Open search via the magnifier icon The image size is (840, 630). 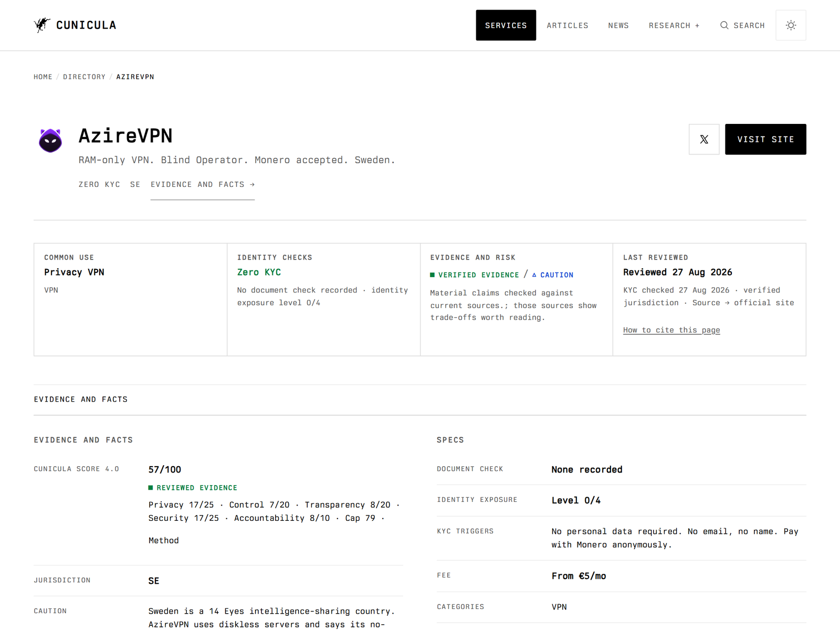724,25
